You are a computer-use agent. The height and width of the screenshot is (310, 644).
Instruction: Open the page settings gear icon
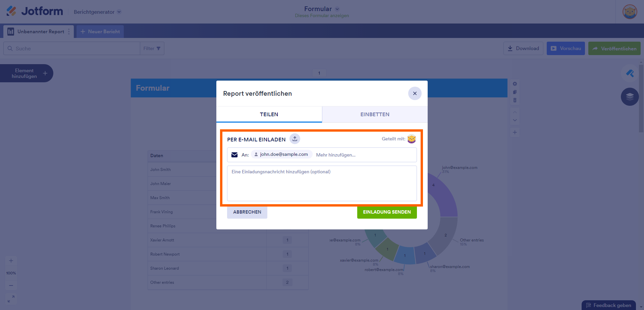coord(515,84)
